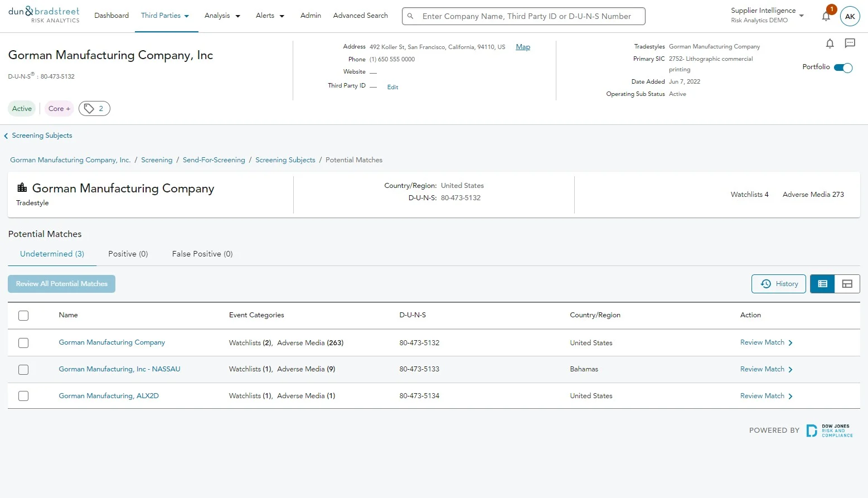Click D-U-N-S value 80-473-5134 in table
The image size is (868, 498).
coord(419,396)
